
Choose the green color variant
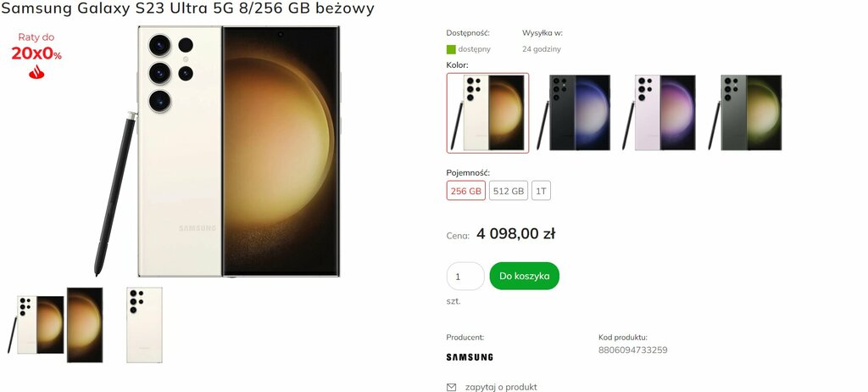click(x=745, y=113)
